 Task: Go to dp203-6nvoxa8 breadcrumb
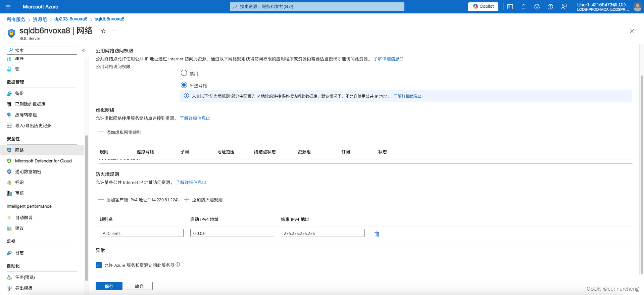[71, 19]
